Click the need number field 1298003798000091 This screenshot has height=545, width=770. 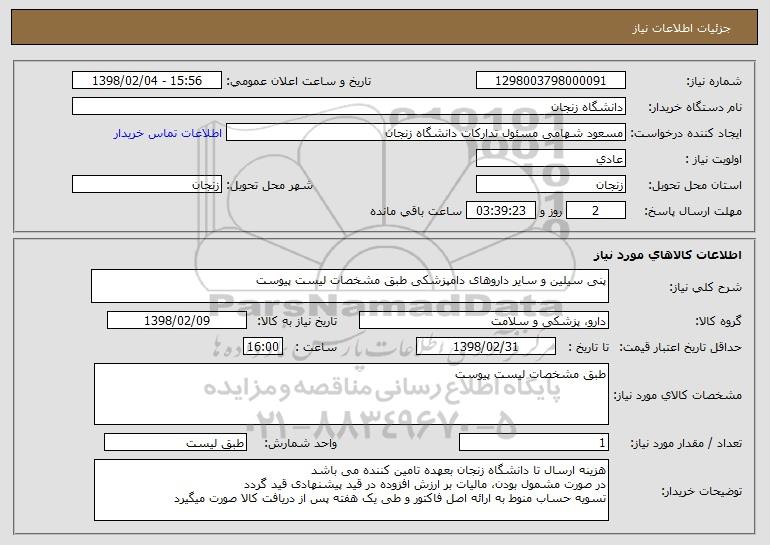point(550,81)
